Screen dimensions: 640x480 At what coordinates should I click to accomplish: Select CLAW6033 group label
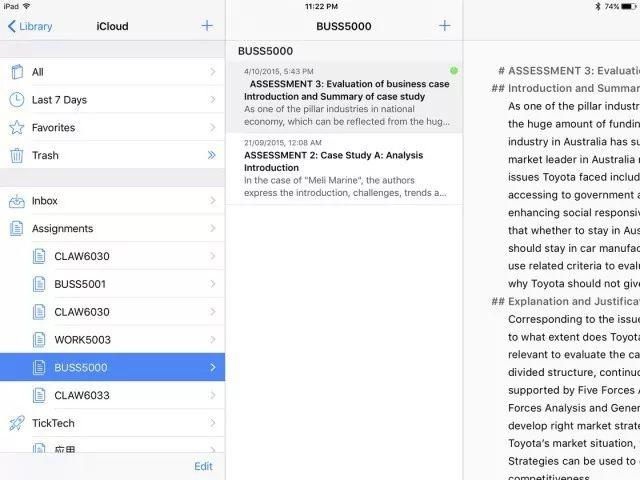(x=82, y=396)
